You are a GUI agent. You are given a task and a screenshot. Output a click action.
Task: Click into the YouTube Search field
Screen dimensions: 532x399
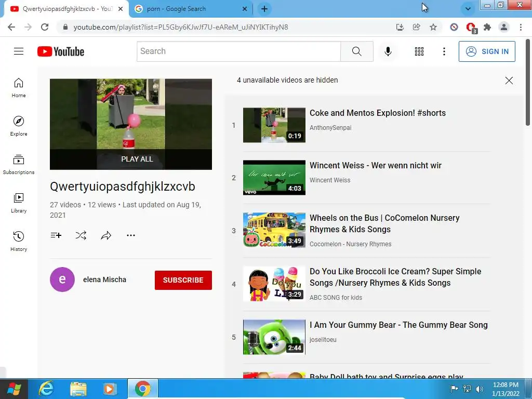[x=239, y=51]
